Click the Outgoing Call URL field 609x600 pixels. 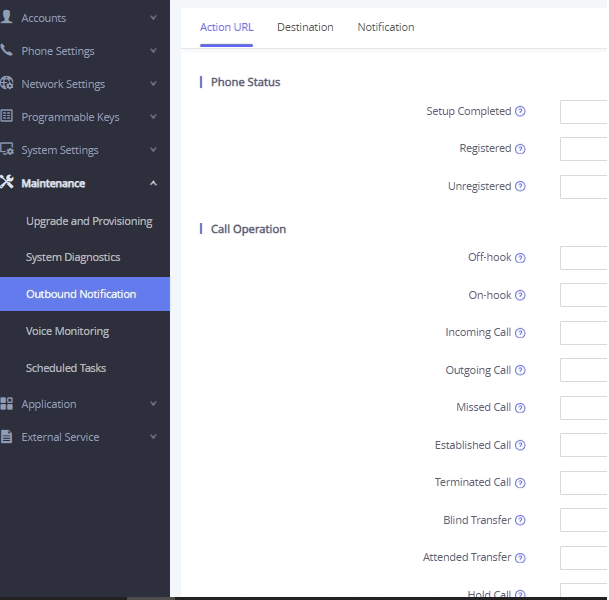[584, 370]
